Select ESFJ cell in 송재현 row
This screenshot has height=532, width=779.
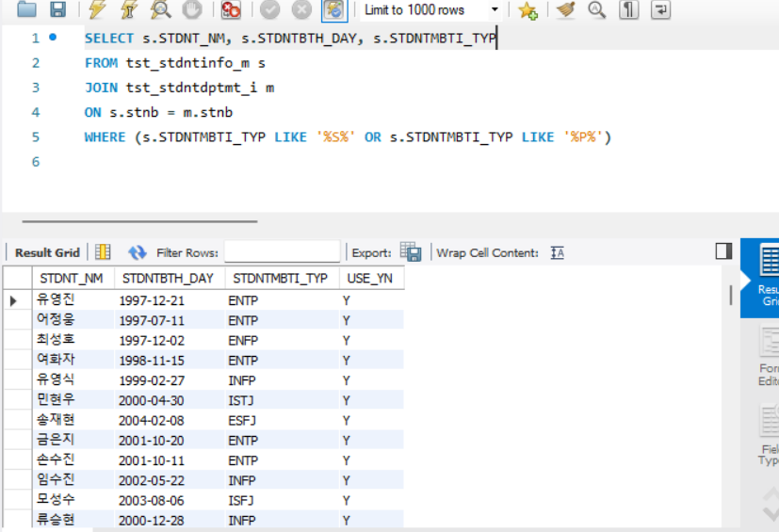pyautogui.click(x=283, y=420)
